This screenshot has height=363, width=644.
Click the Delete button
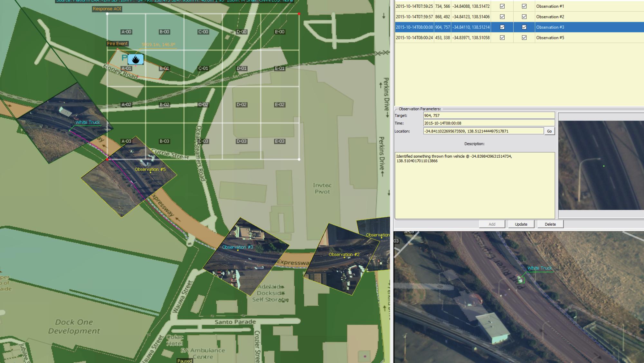550,224
